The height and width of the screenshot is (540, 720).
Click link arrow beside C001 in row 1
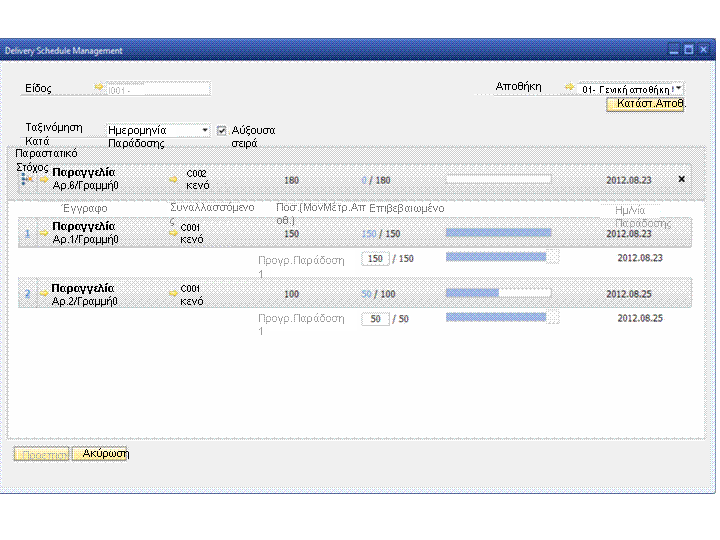[x=173, y=233]
